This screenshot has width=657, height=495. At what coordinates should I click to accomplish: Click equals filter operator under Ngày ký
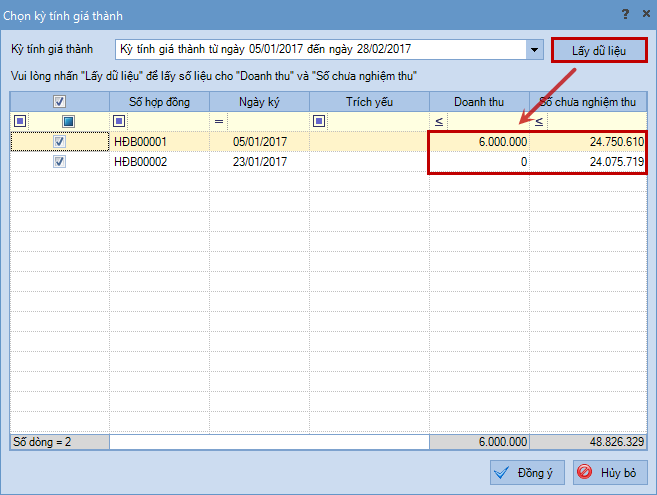pos(219,121)
